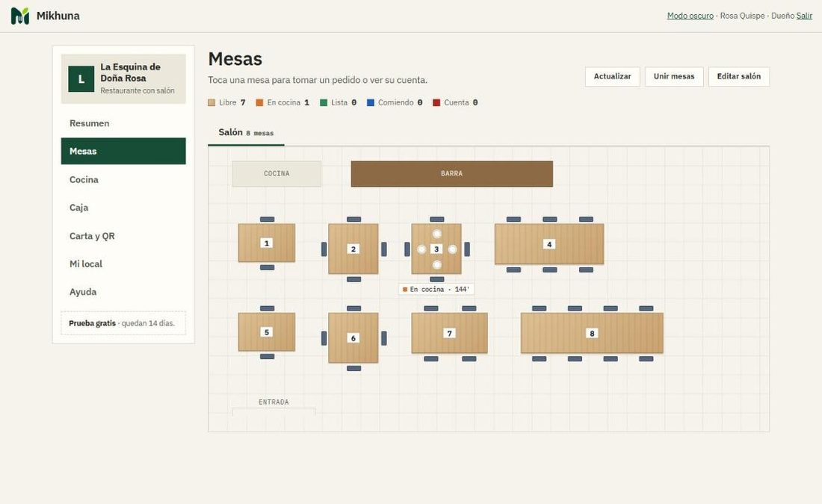Click the Comiendo blue legend swatch
Screen dimensions: 822x504
click(x=371, y=103)
